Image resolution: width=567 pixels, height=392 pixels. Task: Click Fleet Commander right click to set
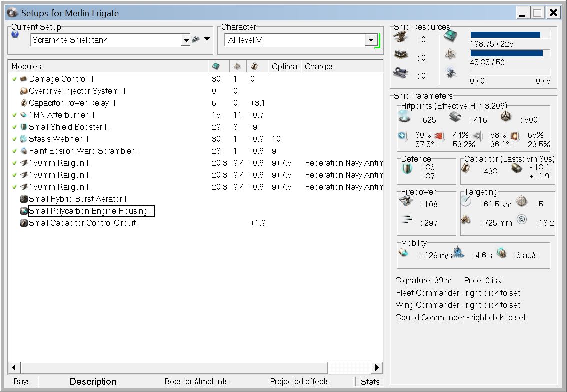pyautogui.click(x=458, y=293)
